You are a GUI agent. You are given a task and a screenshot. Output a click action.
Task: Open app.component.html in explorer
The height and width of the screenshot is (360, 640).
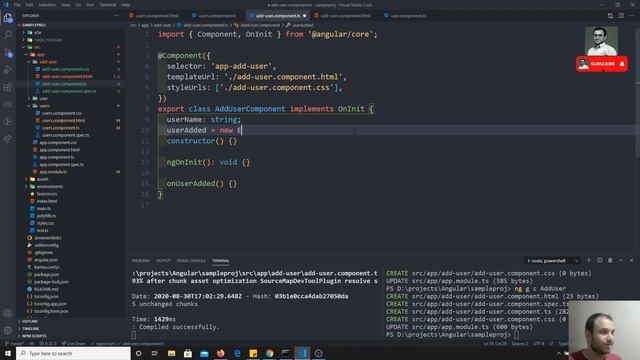[59, 150]
